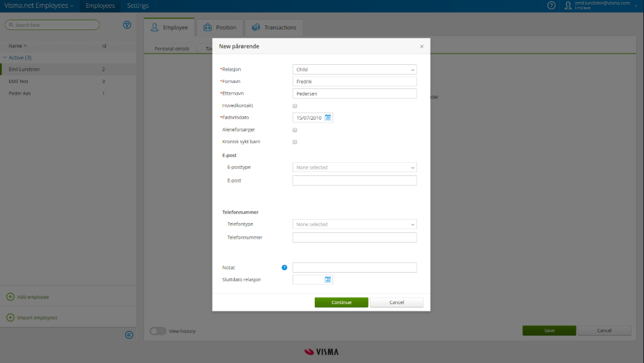Open the Employees menu
Viewport: 644px width, 363px height.
pyautogui.click(x=100, y=6)
